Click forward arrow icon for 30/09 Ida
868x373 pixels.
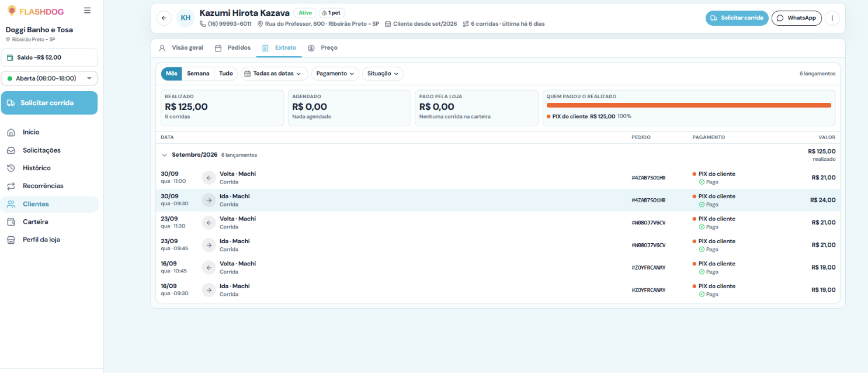click(x=209, y=200)
